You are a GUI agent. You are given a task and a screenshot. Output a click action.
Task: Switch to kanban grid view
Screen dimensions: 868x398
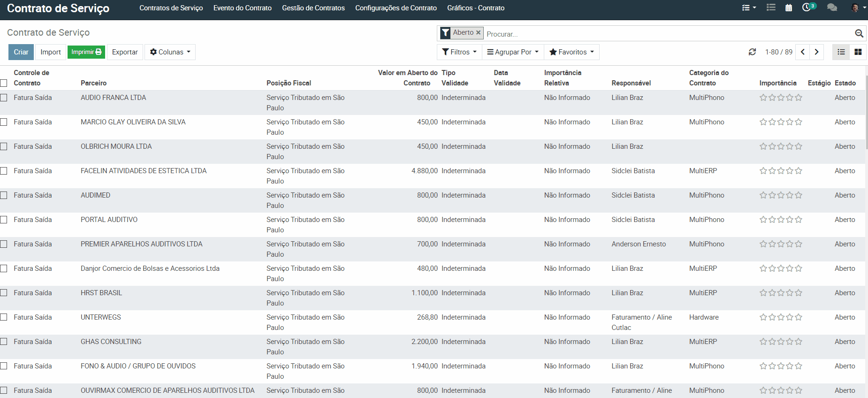pyautogui.click(x=858, y=52)
